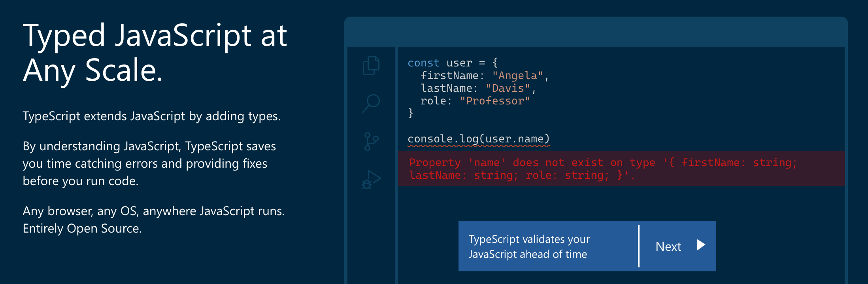Click the Explorer files icon in the sidebar
The height and width of the screenshot is (284, 868).
[371, 66]
